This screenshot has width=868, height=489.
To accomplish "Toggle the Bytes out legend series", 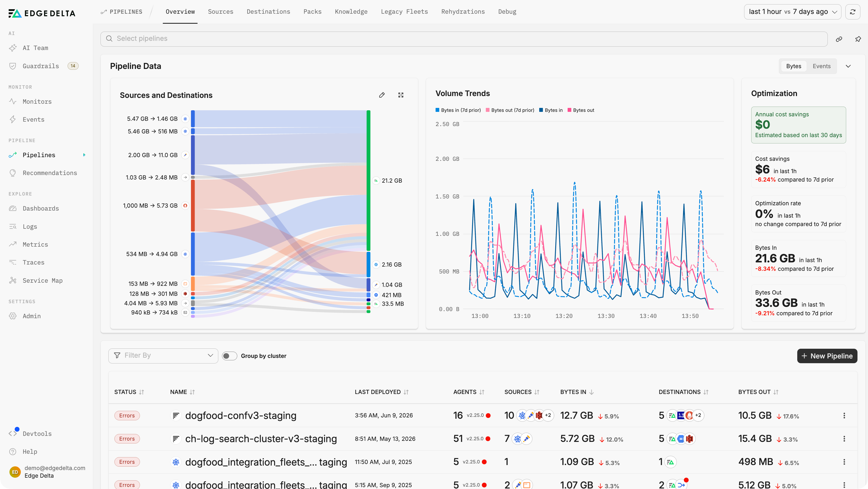I will (x=581, y=110).
